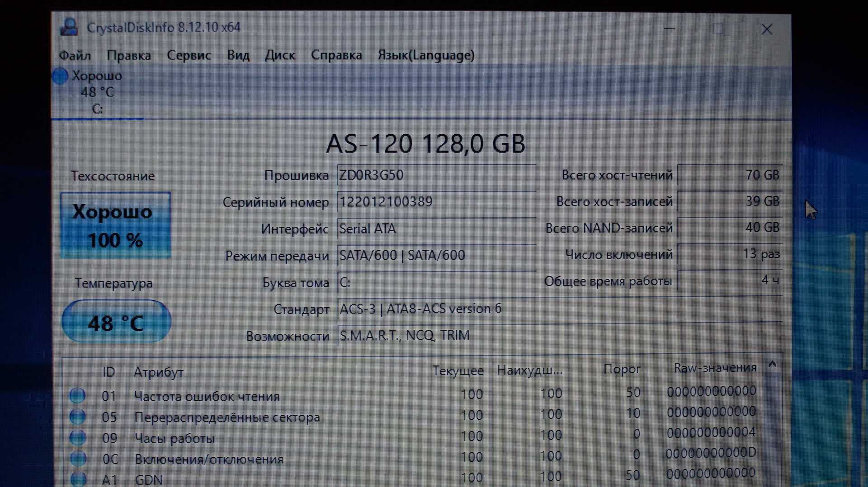Click the status circle of attribute 0C
This screenshot has height=487, width=868.
click(x=78, y=459)
